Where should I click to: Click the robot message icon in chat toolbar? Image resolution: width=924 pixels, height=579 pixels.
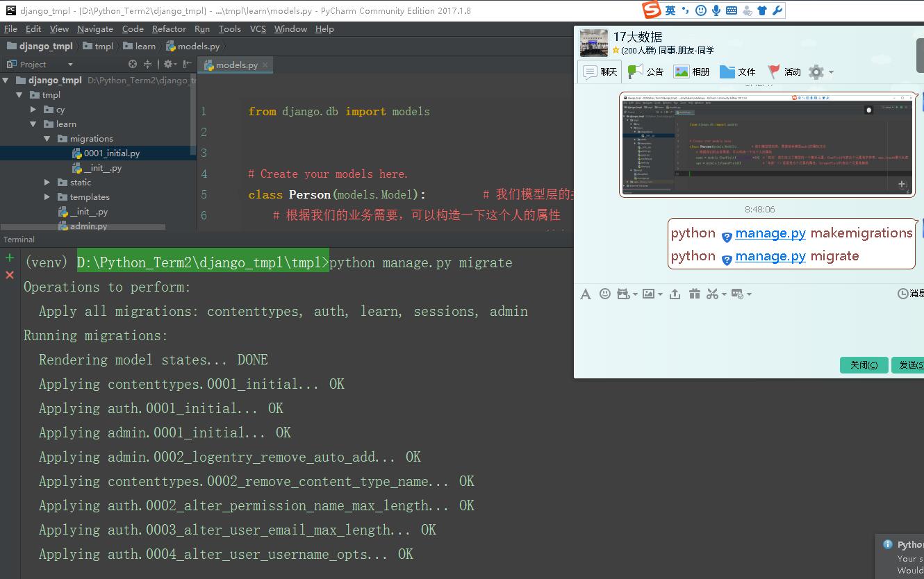(x=737, y=294)
